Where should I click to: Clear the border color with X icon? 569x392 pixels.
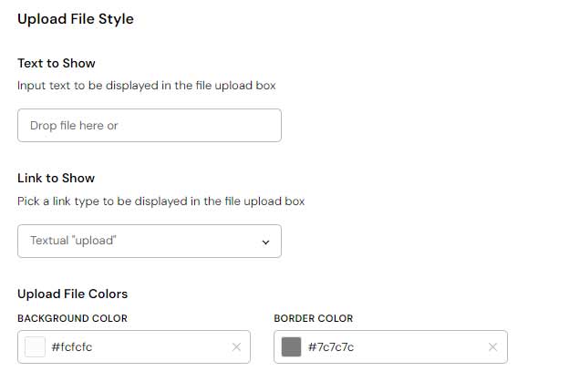(x=492, y=347)
